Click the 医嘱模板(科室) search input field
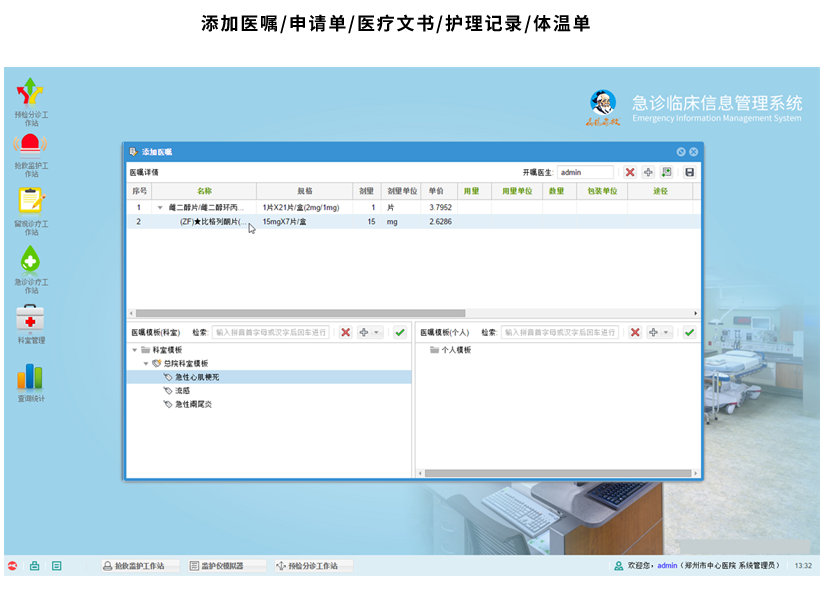Viewport: 827px width, 595px height. tap(270, 332)
